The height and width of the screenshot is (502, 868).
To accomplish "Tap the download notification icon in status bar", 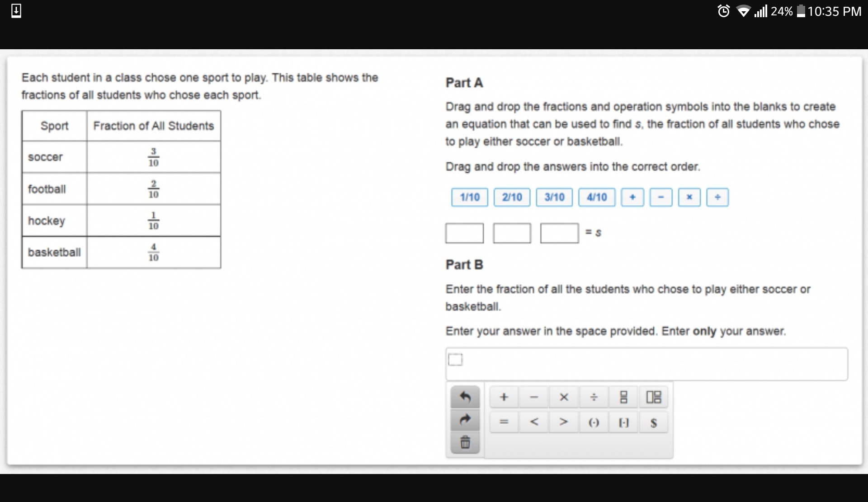I will (16, 10).
